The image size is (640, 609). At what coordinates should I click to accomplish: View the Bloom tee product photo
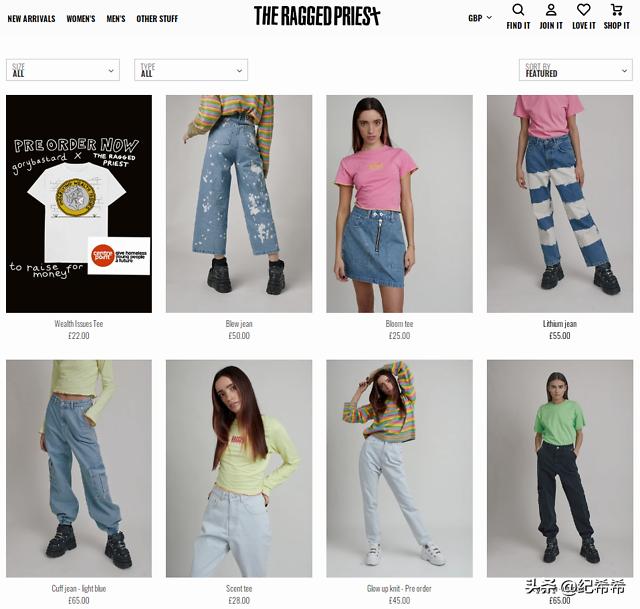pos(399,204)
